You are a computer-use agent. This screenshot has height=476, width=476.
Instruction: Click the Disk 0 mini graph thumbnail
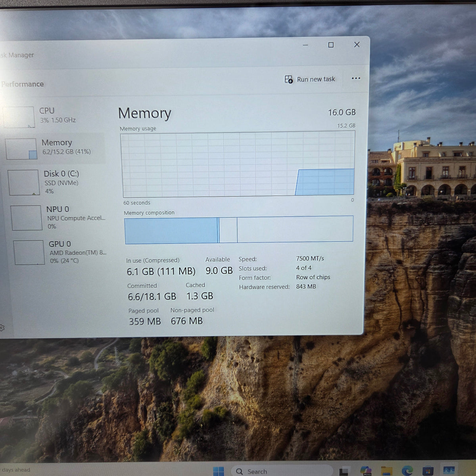pos(24,182)
